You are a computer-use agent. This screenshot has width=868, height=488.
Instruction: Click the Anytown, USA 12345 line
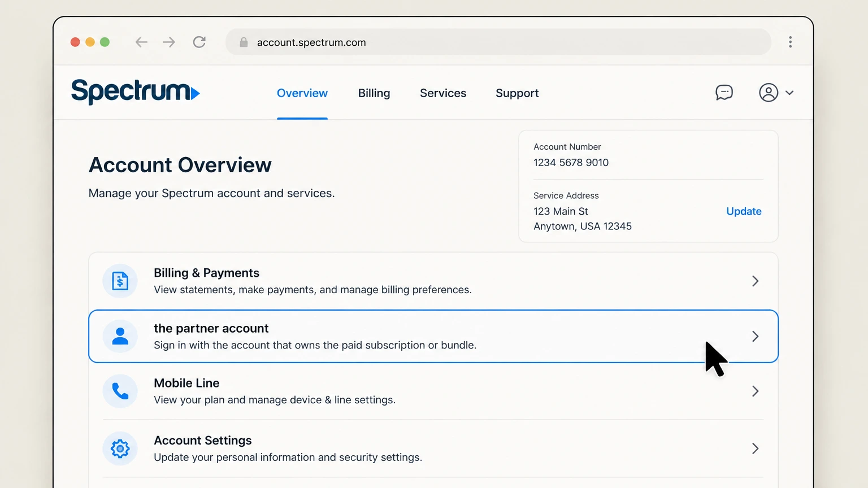(x=583, y=226)
